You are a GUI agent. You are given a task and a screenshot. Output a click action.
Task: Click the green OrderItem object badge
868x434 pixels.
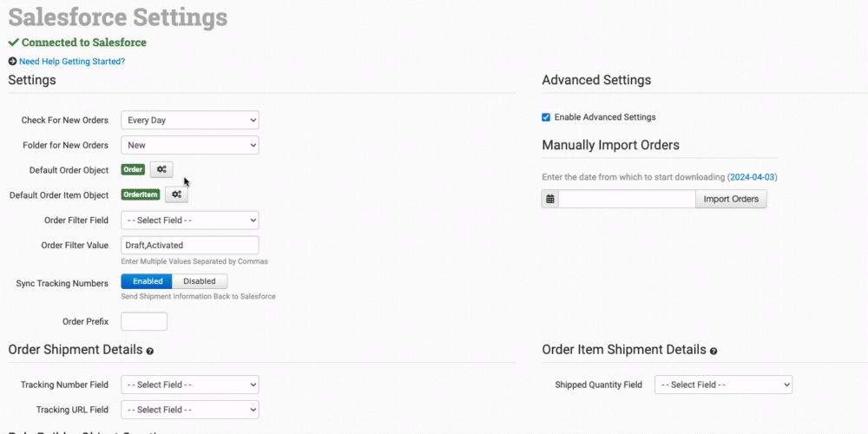[141, 195]
